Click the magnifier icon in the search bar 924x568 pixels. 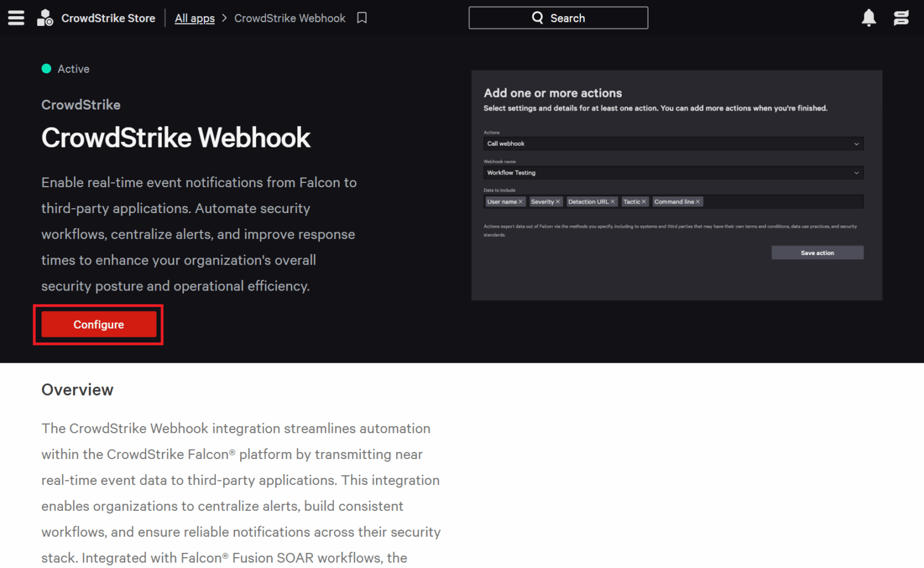pyautogui.click(x=537, y=17)
